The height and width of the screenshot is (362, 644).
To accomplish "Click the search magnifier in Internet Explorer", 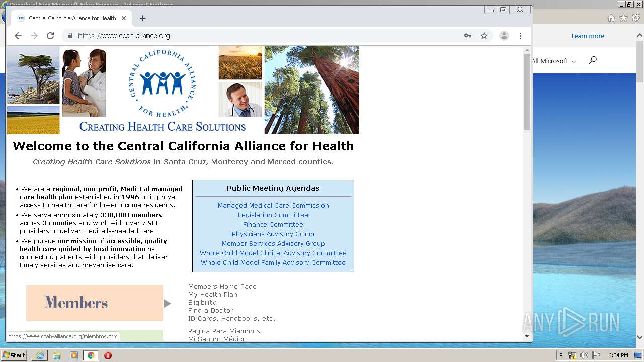I will point(593,60).
